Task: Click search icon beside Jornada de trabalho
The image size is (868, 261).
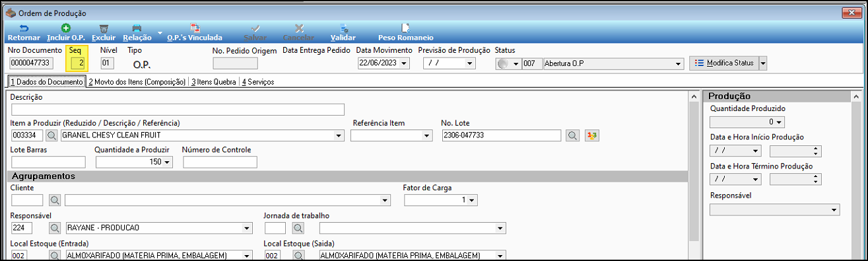Action: [298, 228]
